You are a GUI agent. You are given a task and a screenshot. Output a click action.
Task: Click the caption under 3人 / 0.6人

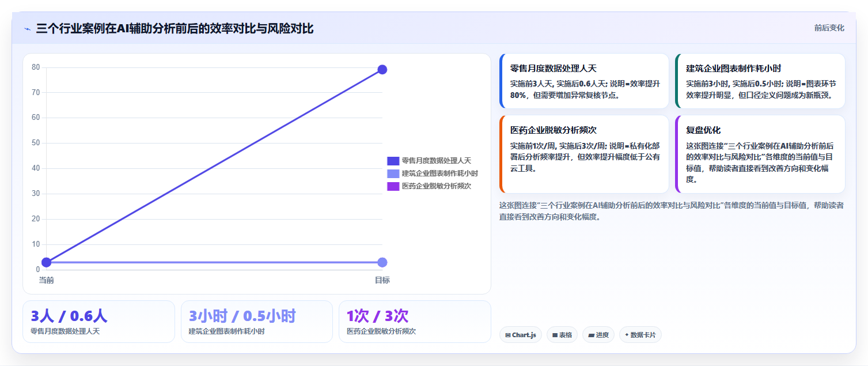point(65,331)
